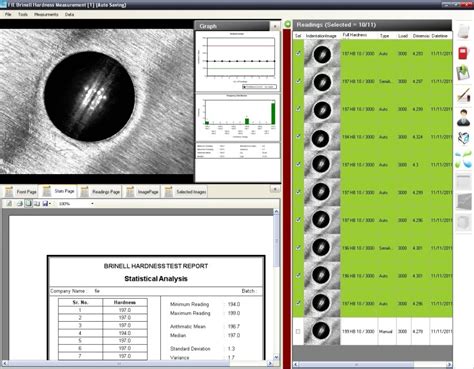The width and height of the screenshot is (474, 369).
Task: Click the green and blue leaves icon
Action: click(463, 159)
